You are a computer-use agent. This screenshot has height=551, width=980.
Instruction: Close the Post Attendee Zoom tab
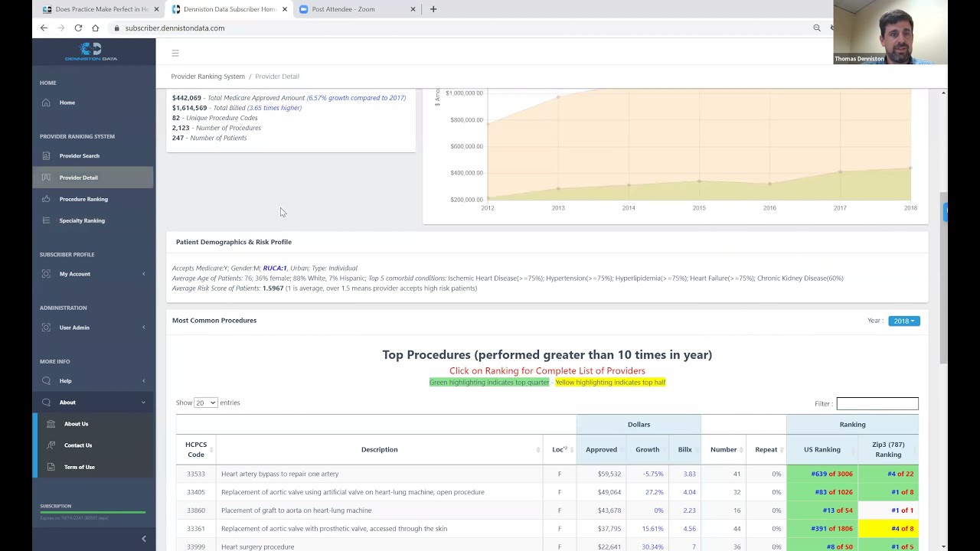point(413,9)
